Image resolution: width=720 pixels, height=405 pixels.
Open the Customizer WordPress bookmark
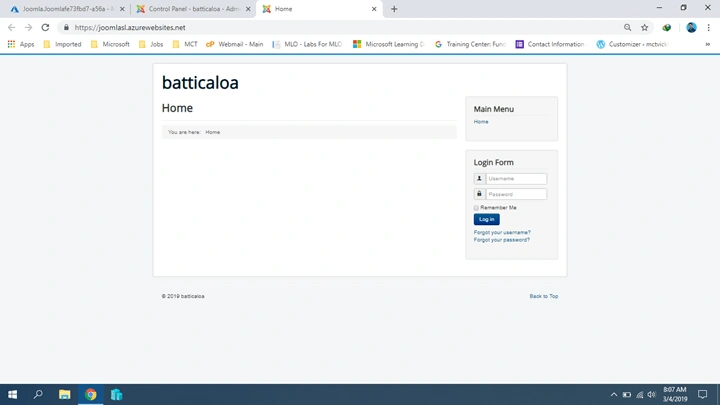click(x=632, y=44)
